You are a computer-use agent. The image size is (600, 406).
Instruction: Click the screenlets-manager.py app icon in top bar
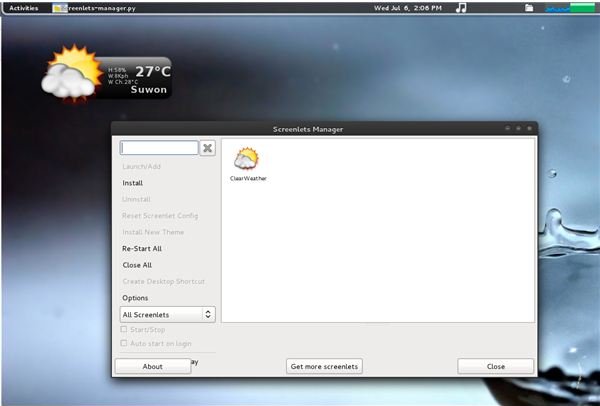click(59, 8)
